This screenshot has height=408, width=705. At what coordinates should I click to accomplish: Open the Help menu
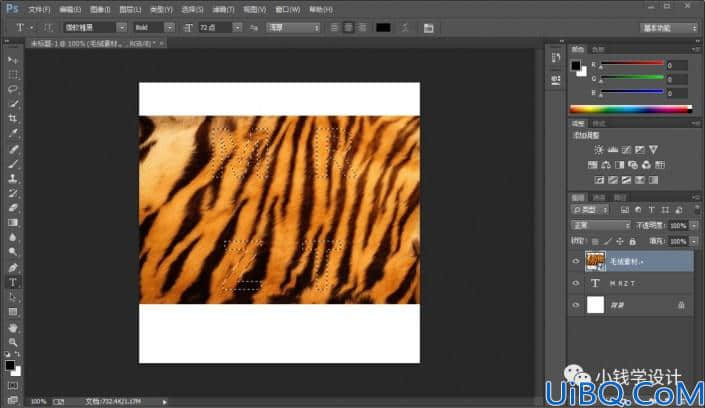(x=321, y=9)
